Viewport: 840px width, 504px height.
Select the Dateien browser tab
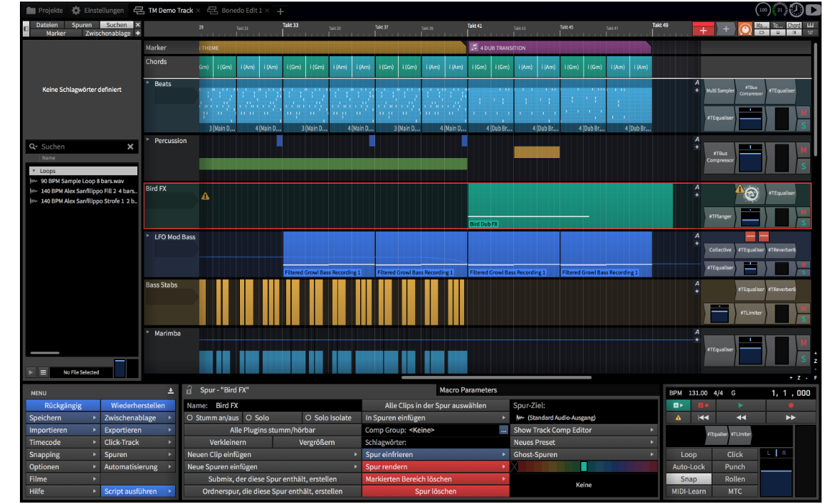click(47, 25)
